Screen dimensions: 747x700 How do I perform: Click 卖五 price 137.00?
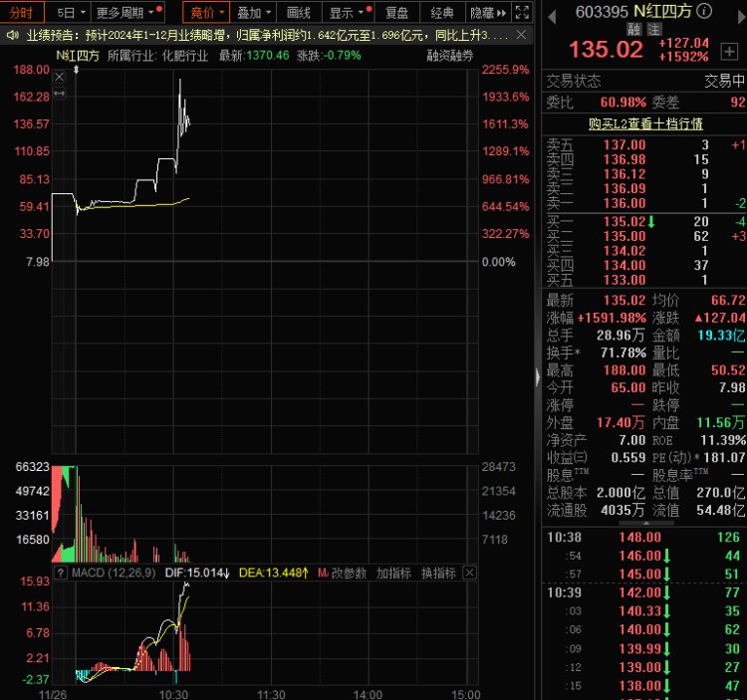pos(624,144)
